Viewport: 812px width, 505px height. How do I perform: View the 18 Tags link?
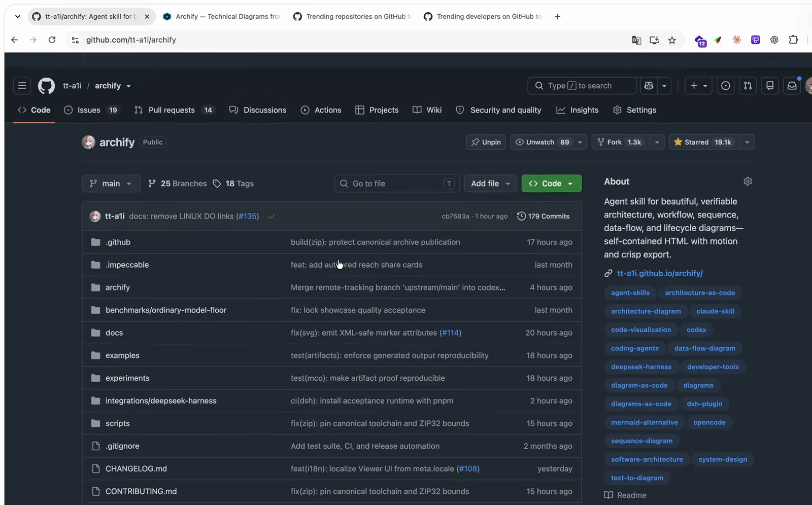coord(233,184)
